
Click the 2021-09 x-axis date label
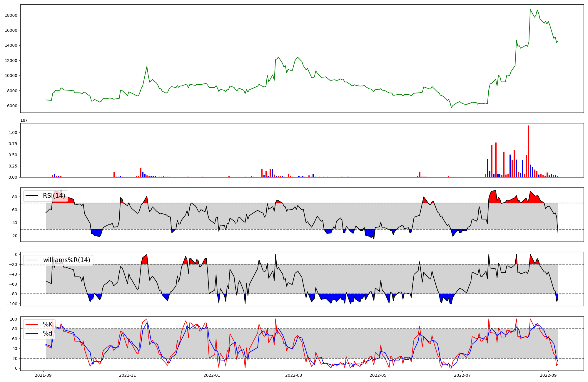click(x=44, y=375)
